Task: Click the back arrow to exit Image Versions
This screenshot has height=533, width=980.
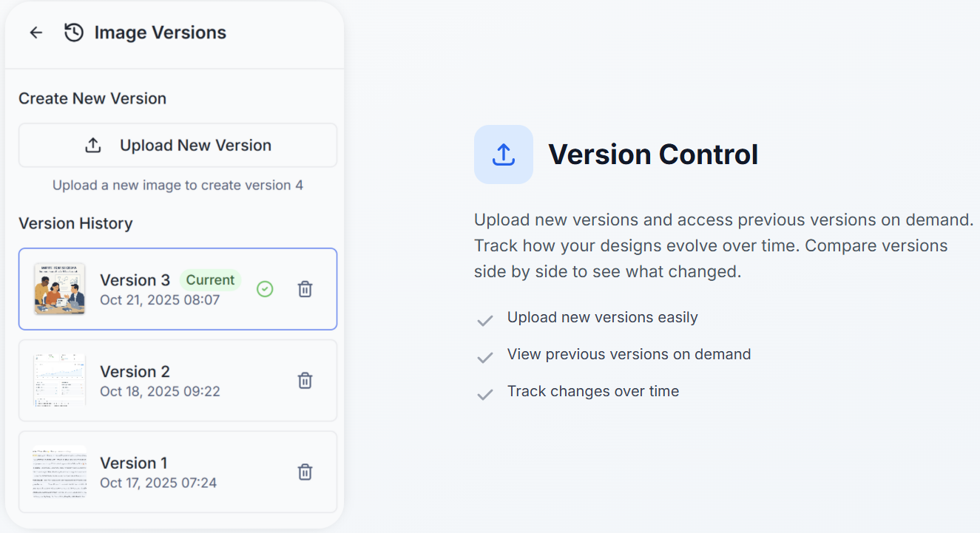Action: tap(36, 32)
